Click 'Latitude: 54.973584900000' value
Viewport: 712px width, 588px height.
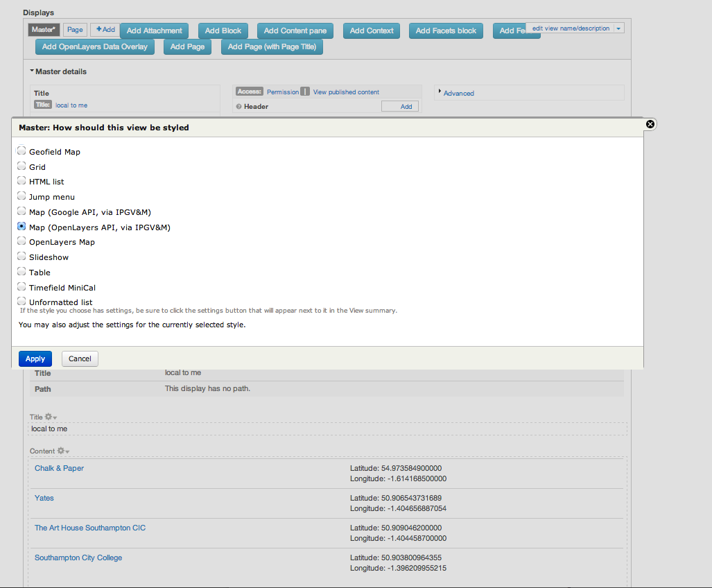pos(396,468)
